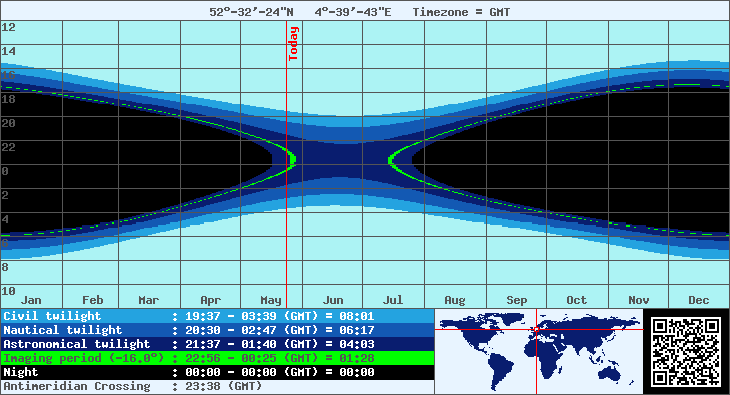The image size is (730, 395).
Task: Click the longitude 4°-39'-43"E text
Action: tap(353, 12)
